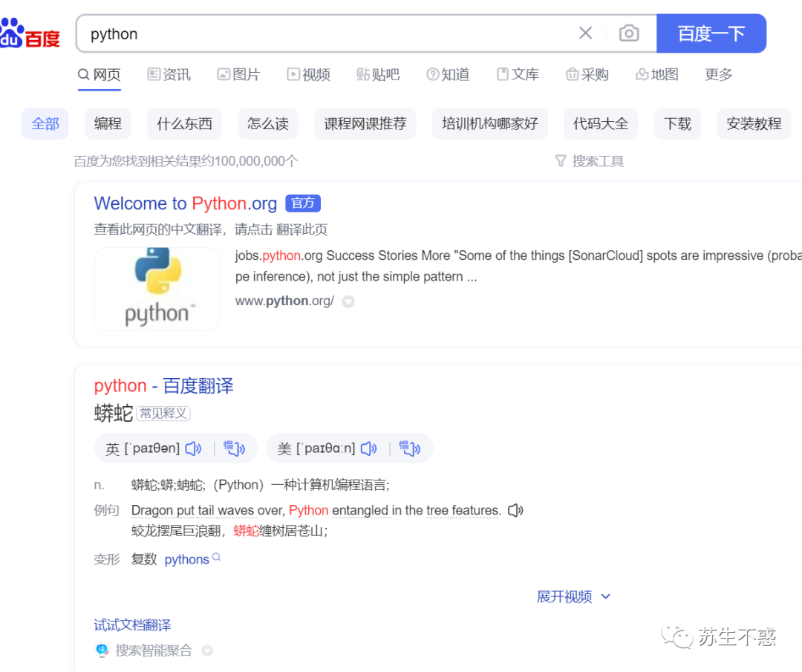Select the 网页 tab

tap(100, 75)
